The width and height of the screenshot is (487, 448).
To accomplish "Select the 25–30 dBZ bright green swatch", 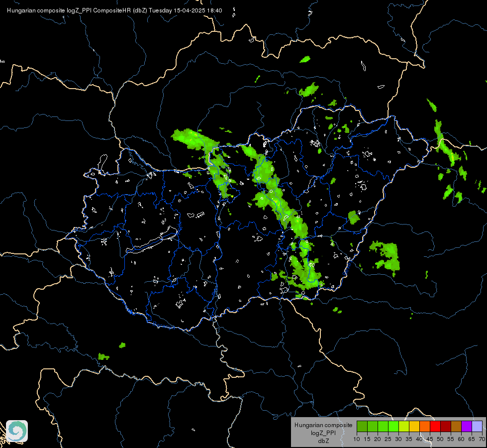I will pos(393,426).
